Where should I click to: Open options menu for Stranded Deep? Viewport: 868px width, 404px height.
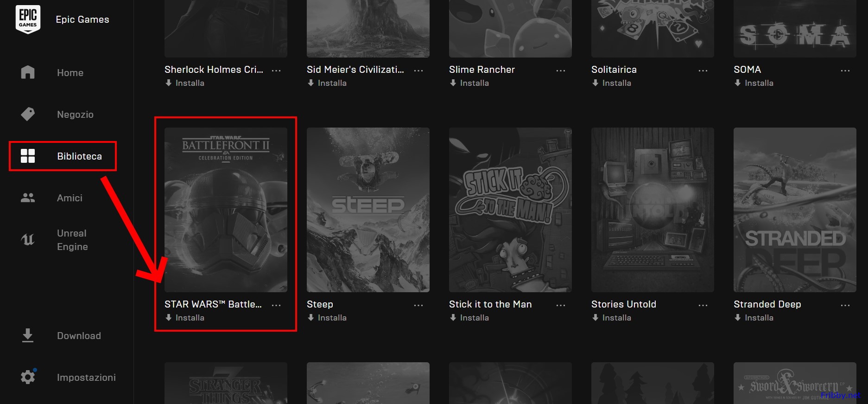(x=845, y=305)
